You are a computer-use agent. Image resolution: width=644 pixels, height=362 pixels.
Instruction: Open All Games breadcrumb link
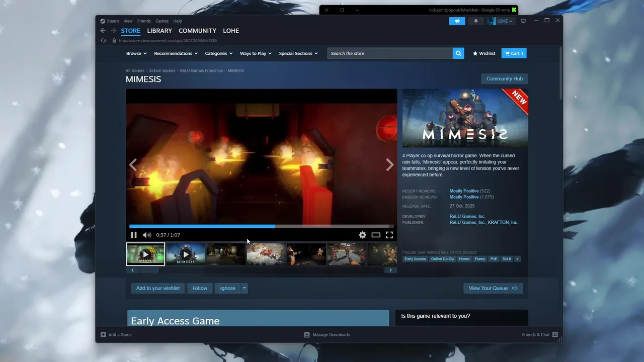[x=135, y=71]
